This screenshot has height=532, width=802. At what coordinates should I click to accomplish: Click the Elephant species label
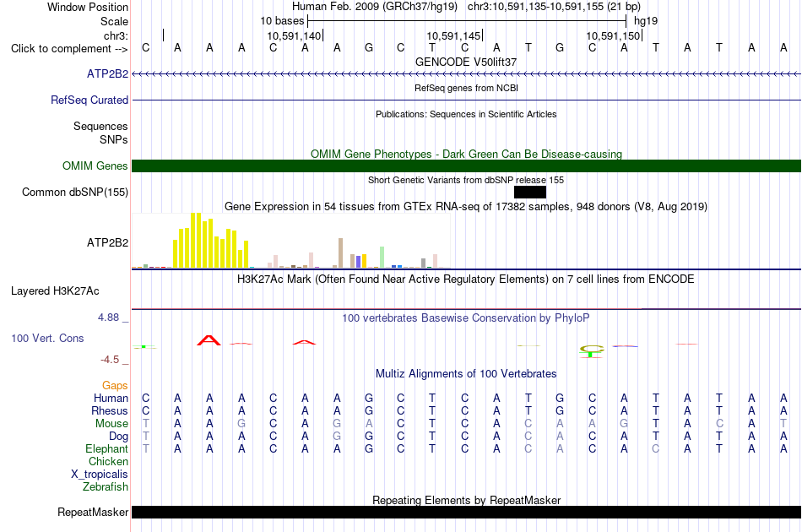[106, 449]
